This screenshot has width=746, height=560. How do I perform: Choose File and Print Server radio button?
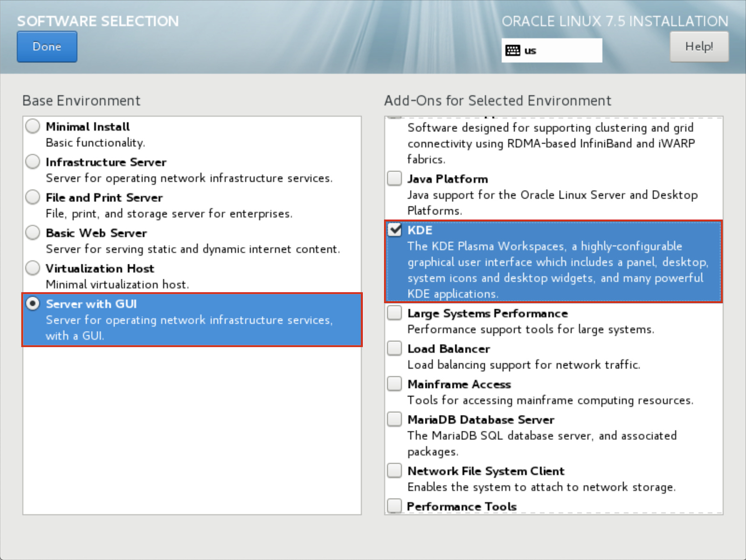point(33,197)
